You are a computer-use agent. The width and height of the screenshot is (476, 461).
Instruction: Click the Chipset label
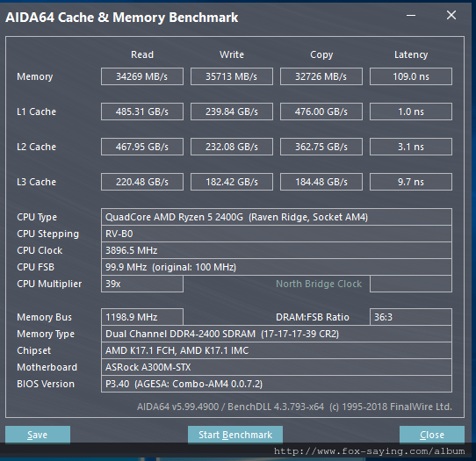click(34, 351)
